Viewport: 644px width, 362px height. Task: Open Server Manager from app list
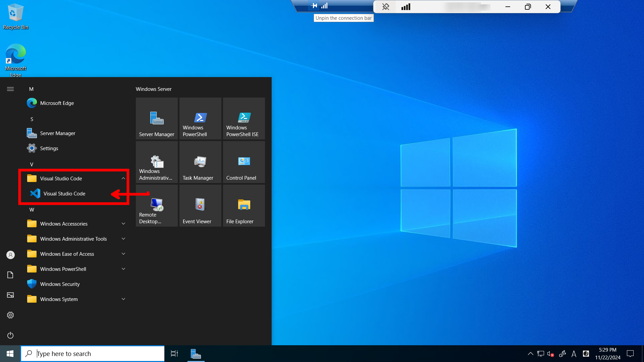click(x=58, y=133)
